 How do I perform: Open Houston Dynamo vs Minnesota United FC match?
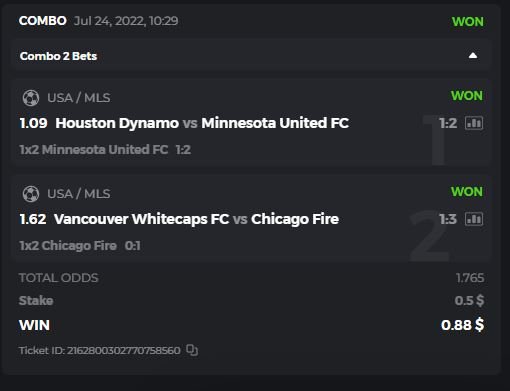click(x=202, y=123)
